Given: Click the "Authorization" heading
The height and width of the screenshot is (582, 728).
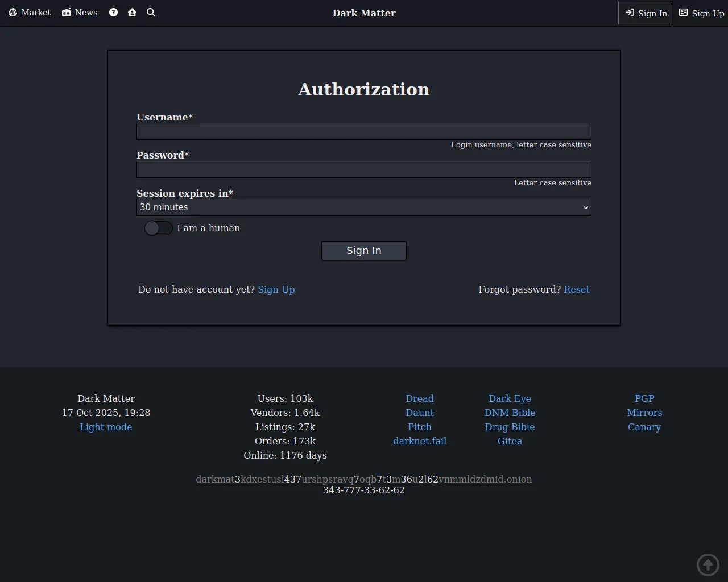Looking at the screenshot, I should point(364,89).
